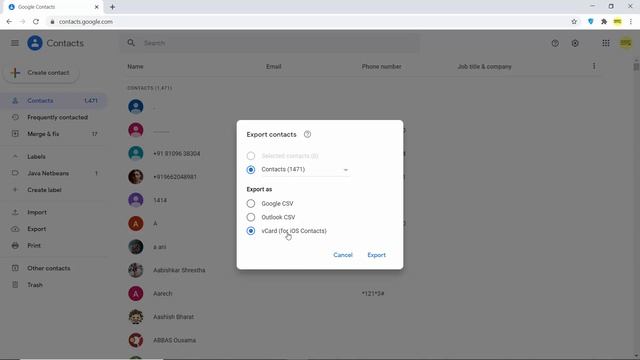The height and width of the screenshot is (360, 640).
Task: Open list column options three-dot menu
Action: tap(594, 66)
